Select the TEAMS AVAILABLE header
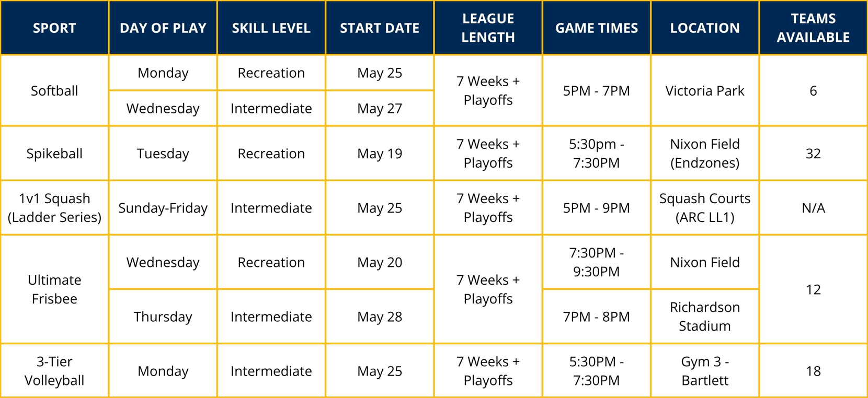The image size is (868, 398). point(813,28)
